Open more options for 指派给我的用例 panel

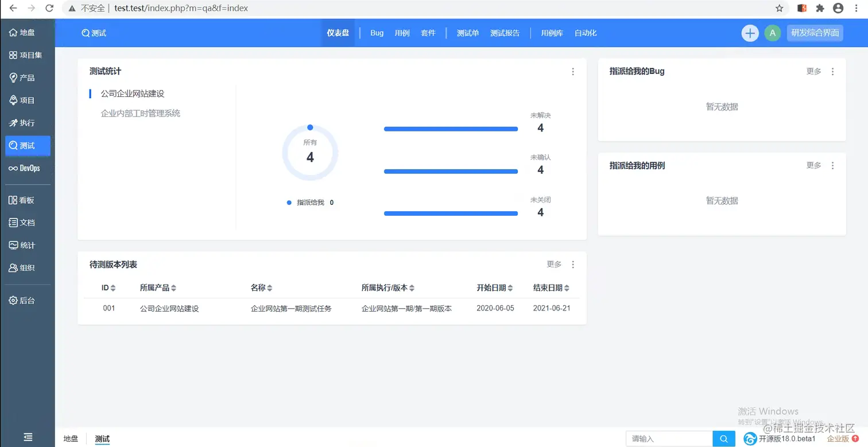832,166
